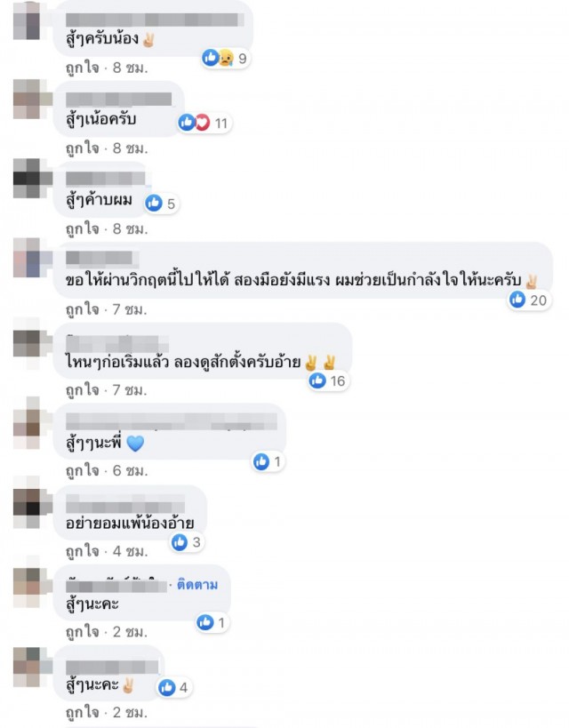The width and height of the screenshot is (569, 728).
Task: Click 2 ชม. timestamp under last comment
Action: pos(130,712)
